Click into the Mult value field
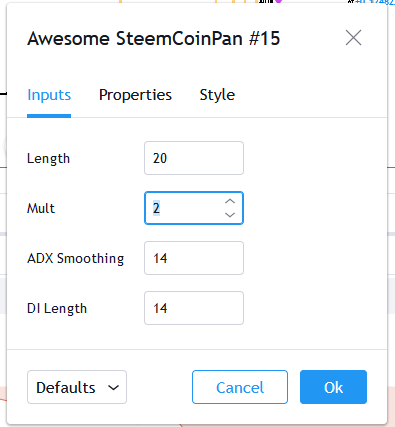395x427 pixels. point(183,208)
